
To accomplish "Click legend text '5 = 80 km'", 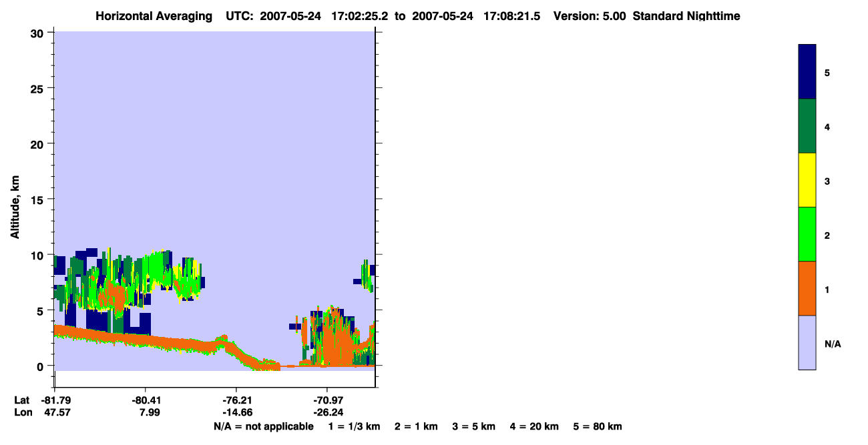I will (x=598, y=426).
